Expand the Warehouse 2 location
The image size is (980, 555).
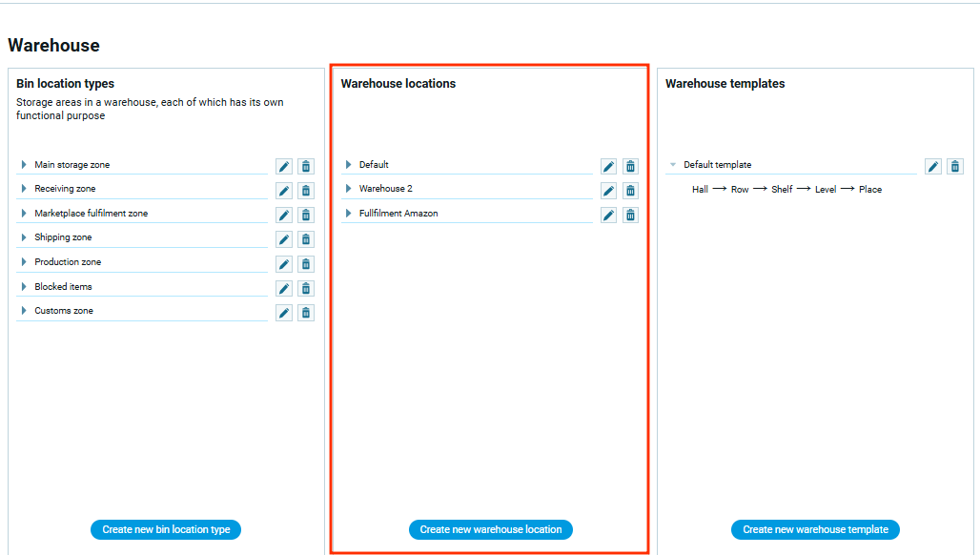pos(348,189)
